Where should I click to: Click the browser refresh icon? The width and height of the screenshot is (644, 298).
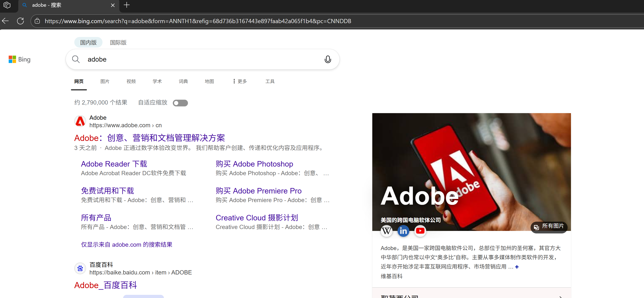coord(20,21)
